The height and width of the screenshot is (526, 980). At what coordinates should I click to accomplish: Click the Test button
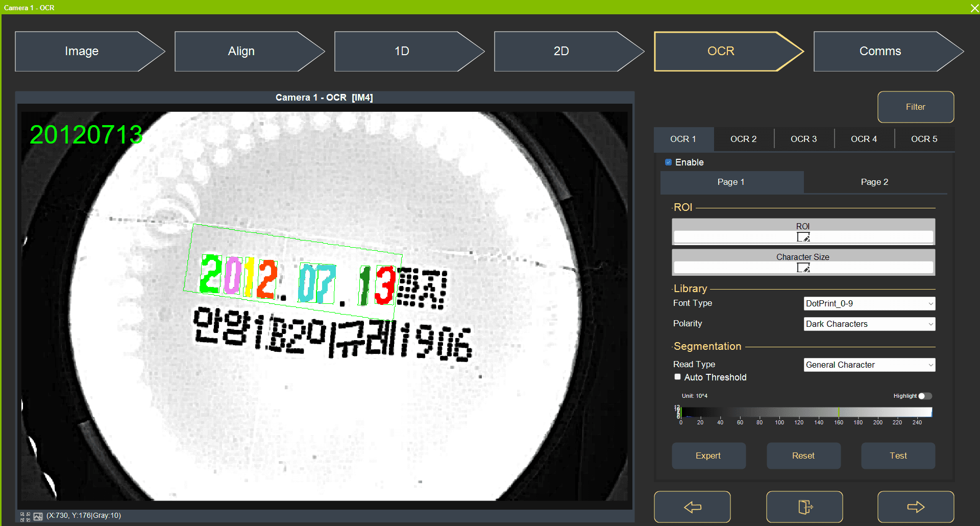pyautogui.click(x=898, y=456)
